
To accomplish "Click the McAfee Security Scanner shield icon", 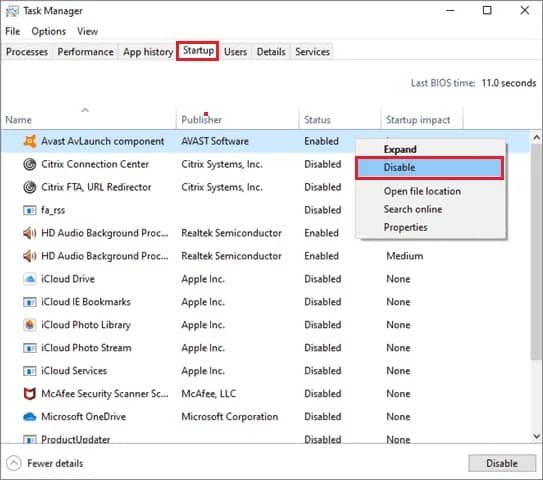I will (x=30, y=393).
